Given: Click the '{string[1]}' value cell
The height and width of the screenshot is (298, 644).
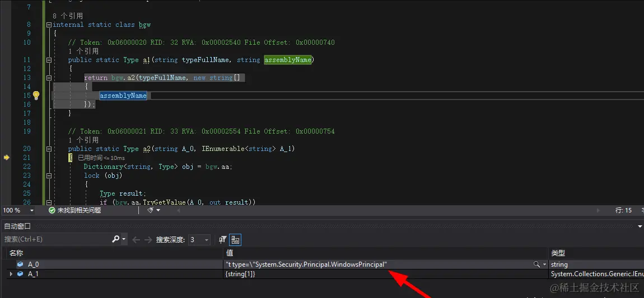Looking at the screenshot, I should tap(240, 274).
